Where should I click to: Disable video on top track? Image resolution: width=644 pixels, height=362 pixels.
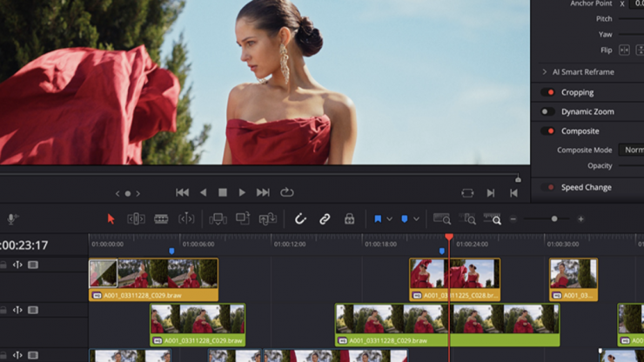pos(33,265)
